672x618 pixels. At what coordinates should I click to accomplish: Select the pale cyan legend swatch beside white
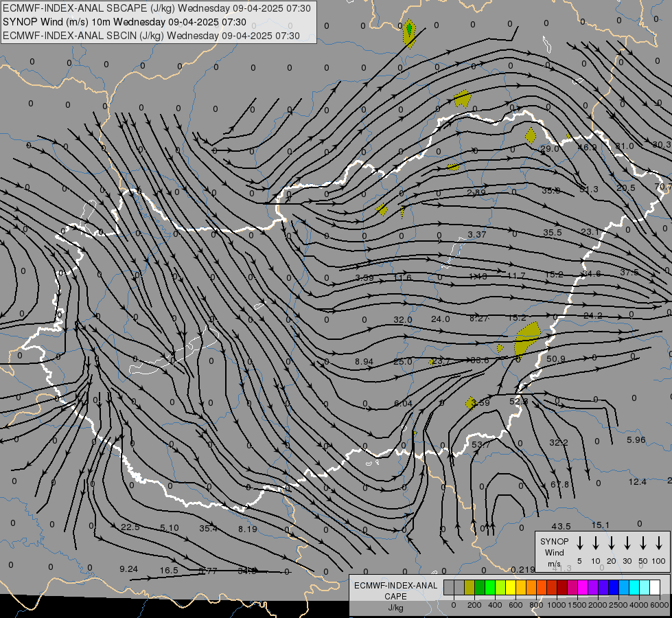click(x=645, y=587)
